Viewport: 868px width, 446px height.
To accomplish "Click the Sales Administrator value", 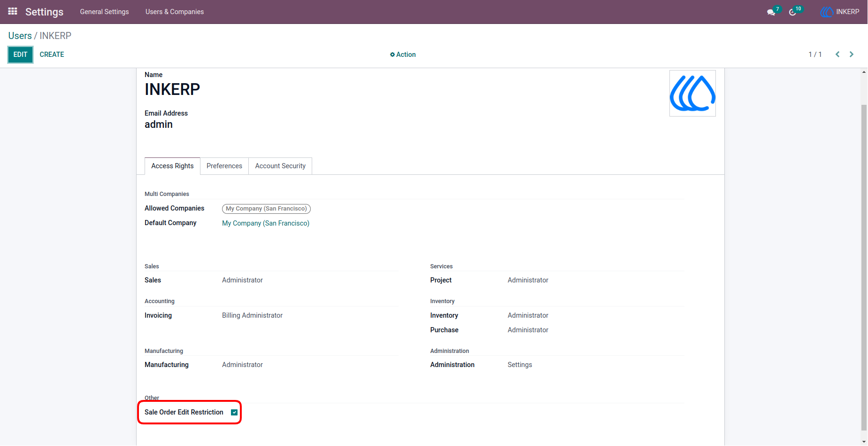I will pos(242,280).
